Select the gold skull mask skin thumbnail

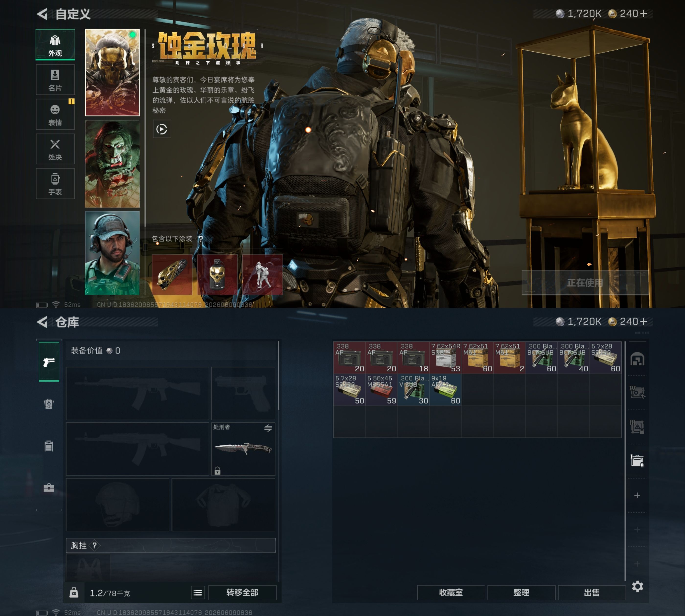click(112, 72)
